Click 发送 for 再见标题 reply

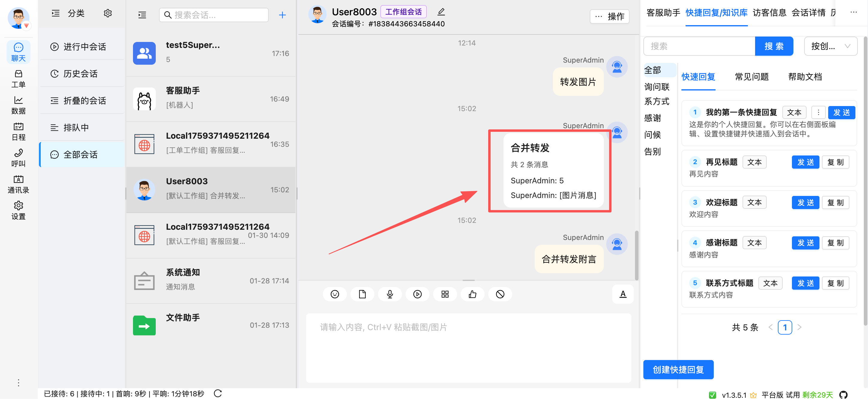pyautogui.click(x=805, y=162)
